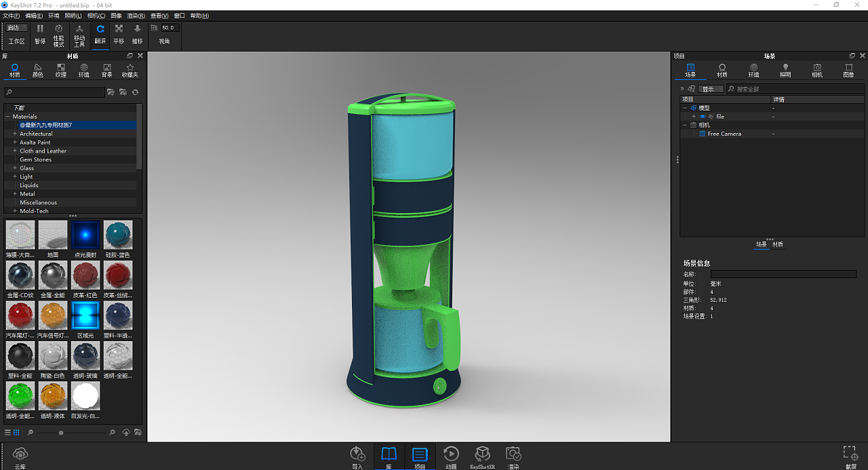Screen dimensions: 868x470
Task: Switch library to the 纹理 textures tab
Action: tap(61, 71)
